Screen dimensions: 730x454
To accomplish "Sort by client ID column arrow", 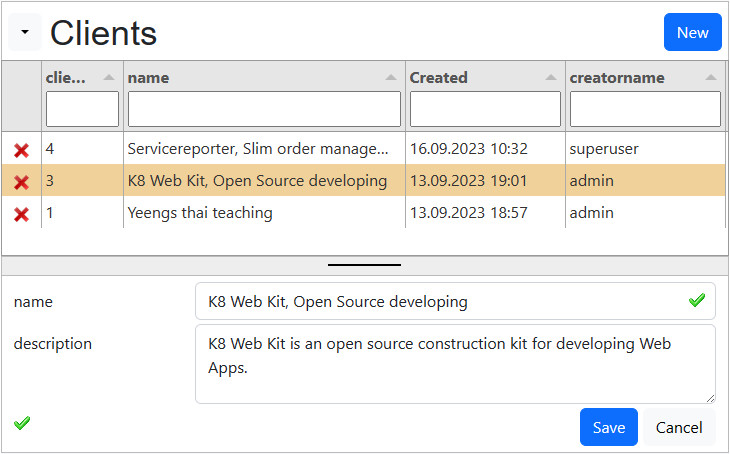I will [109, 78].
